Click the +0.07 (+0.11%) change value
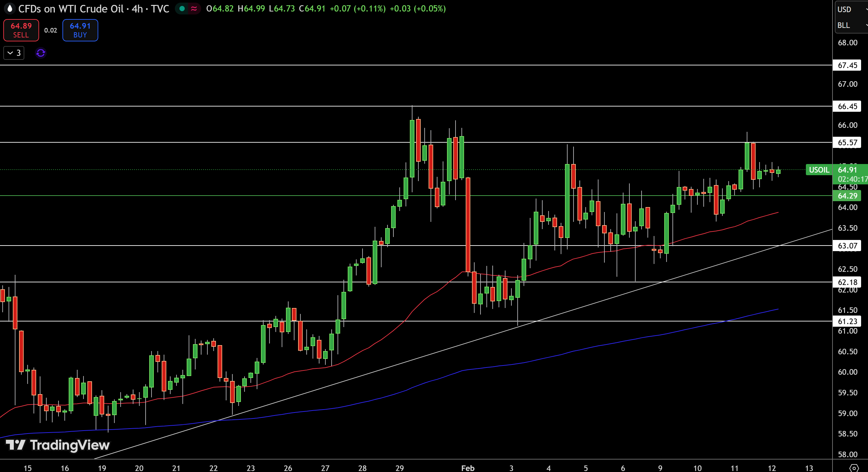The width and height of the screenshot is (868, 472). point(358,9)
